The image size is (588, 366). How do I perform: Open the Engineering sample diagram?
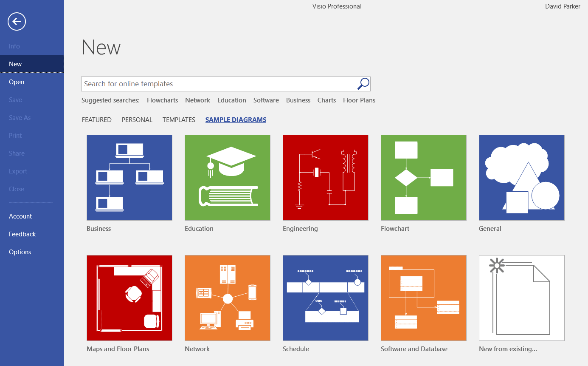click(x=325, y=177)
